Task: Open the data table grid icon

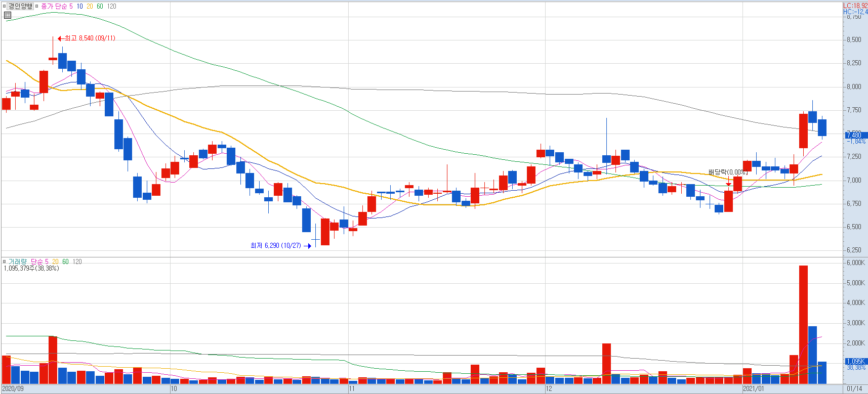Action: (x=8, y=15)
